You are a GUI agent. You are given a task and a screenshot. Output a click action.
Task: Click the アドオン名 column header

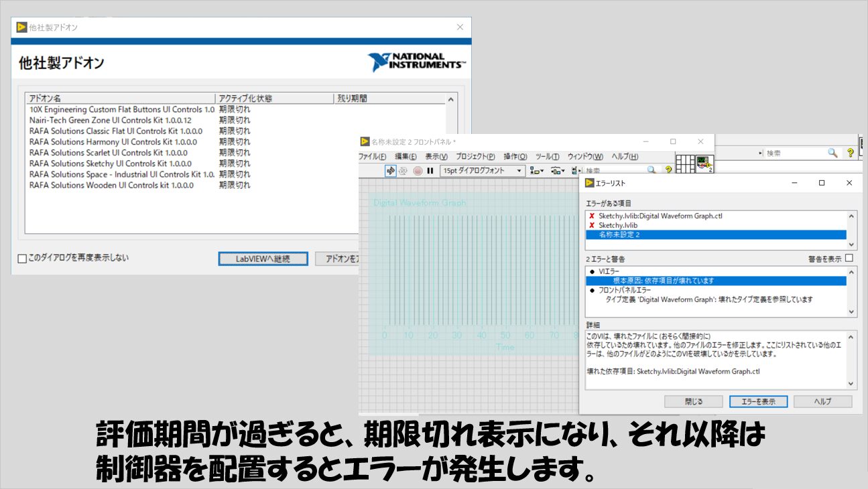click(x=121, y=98)
